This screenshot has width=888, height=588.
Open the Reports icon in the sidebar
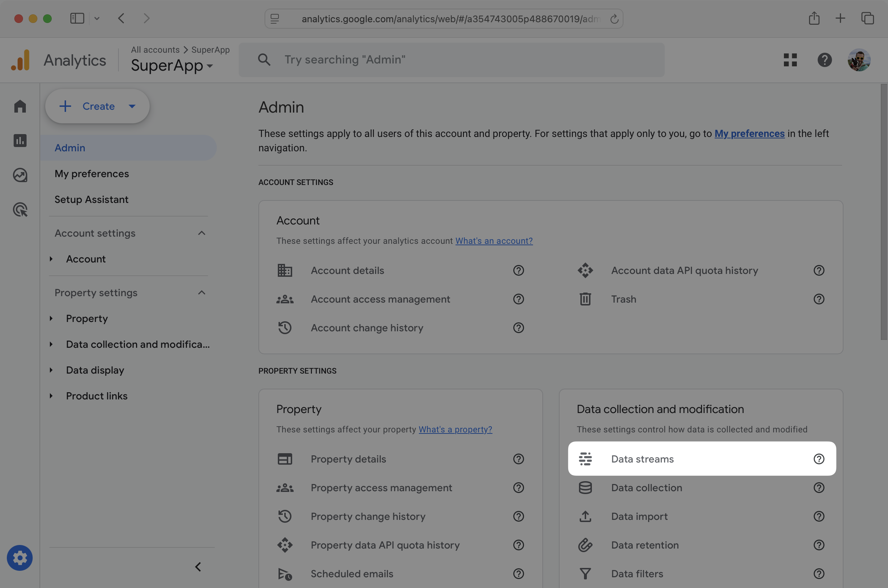coord(19,141)
